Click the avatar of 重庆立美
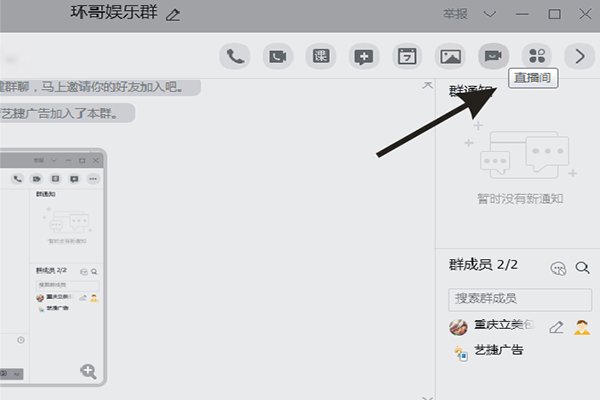Viewport: 600px width, 400px height. [x=458, y=327]
